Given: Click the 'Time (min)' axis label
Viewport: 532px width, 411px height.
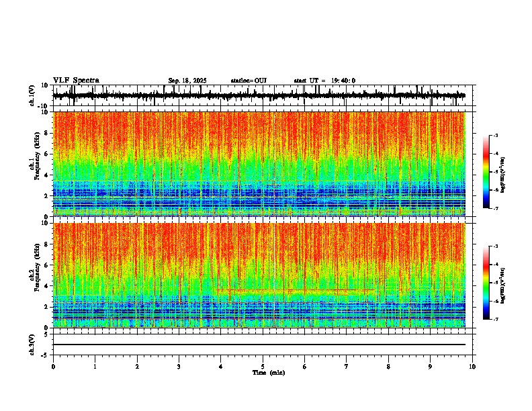Looking at the screenshot, I should click(269, 373).
